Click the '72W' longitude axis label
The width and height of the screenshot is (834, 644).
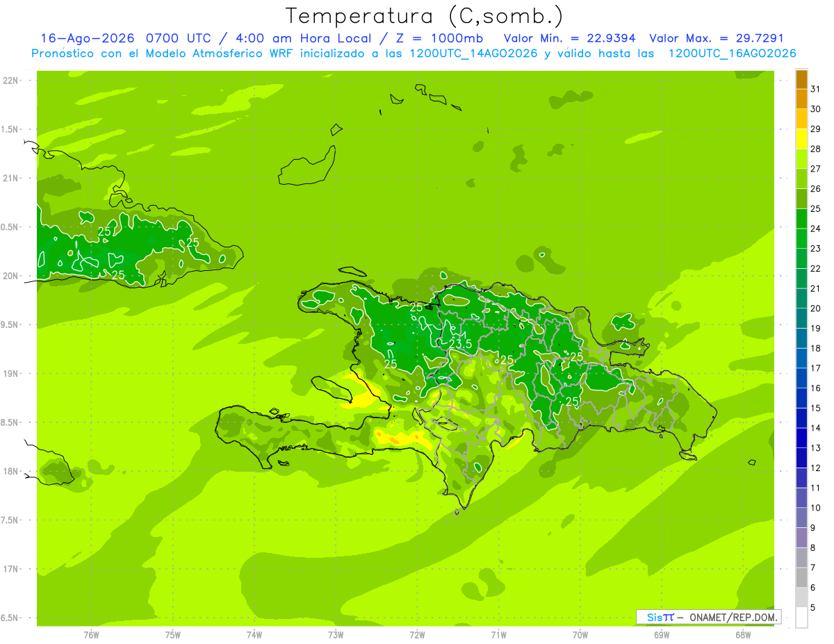tap(417, 634)
